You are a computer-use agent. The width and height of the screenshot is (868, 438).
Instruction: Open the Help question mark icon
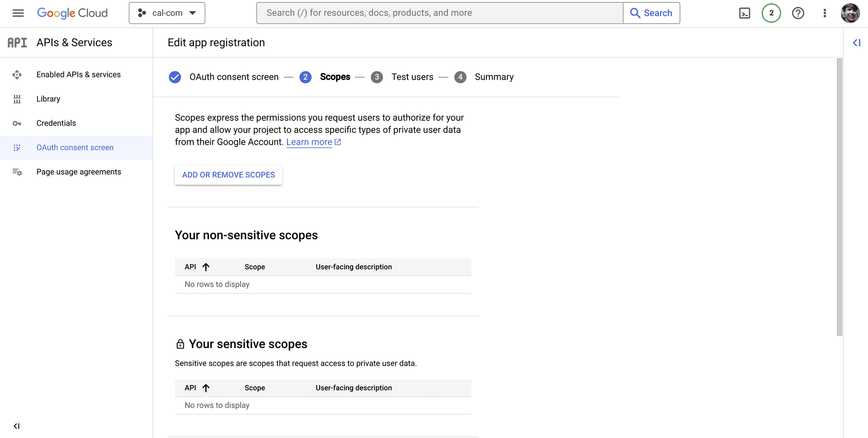point(798,13)
